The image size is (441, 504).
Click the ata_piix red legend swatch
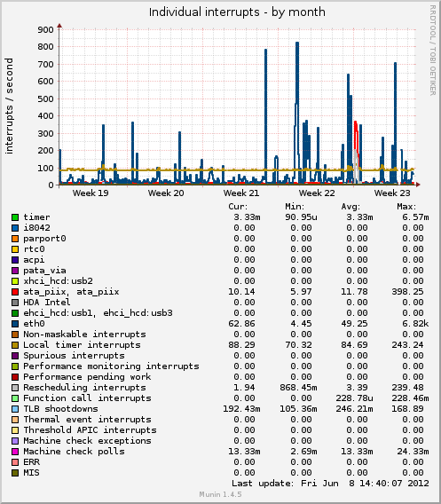coord(15,292)
